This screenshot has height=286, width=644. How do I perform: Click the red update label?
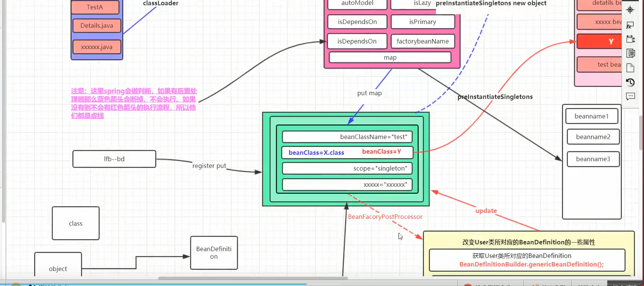tap(486, 211)
